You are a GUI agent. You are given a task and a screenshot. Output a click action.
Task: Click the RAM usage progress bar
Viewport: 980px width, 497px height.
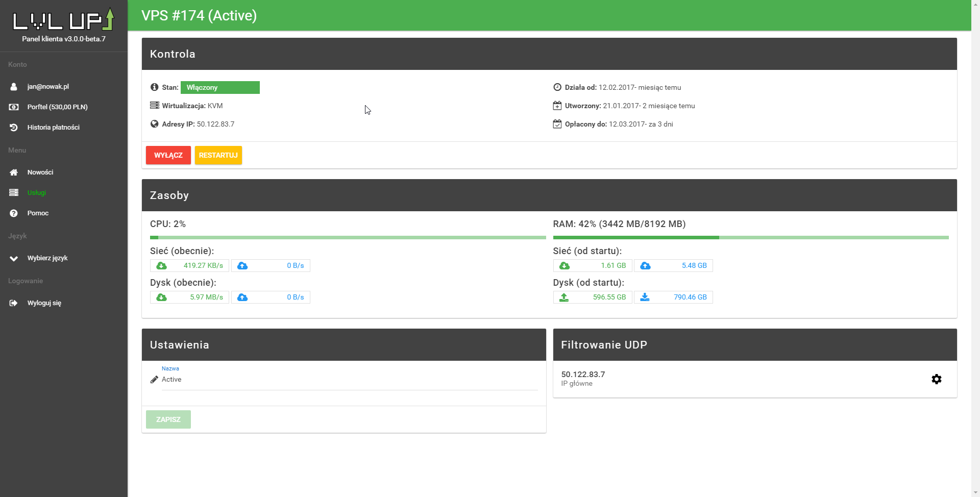pos(750,237)
